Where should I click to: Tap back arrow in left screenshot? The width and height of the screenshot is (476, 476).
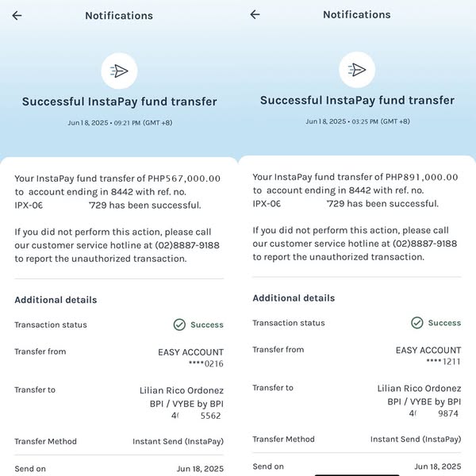pos(17,16)
